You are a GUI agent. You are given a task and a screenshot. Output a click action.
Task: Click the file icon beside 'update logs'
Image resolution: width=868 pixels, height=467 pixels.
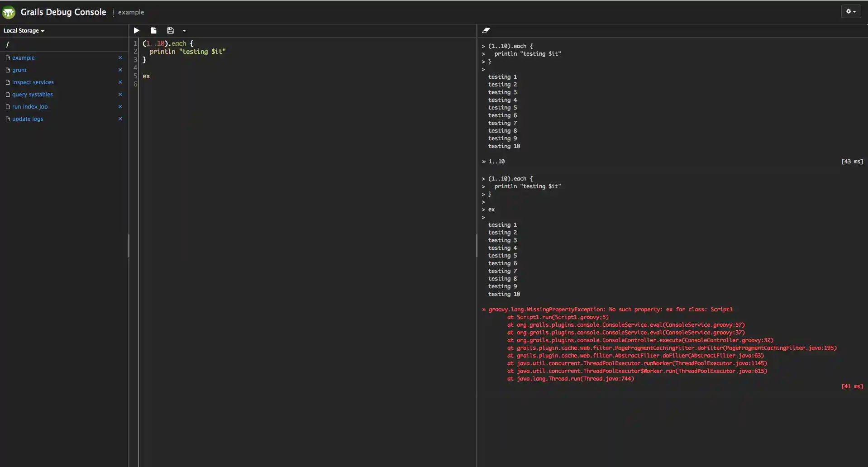[x=8, y=119]
